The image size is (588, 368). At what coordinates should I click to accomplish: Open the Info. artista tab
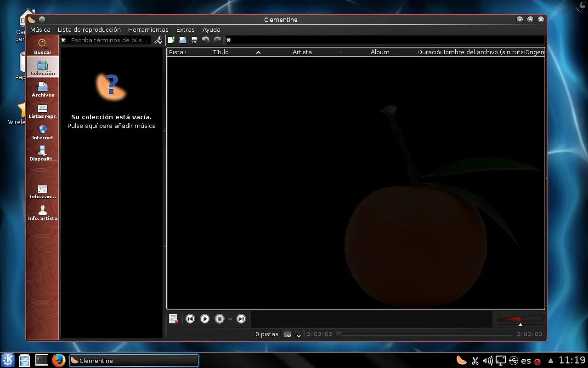click(x=43, y=213)
